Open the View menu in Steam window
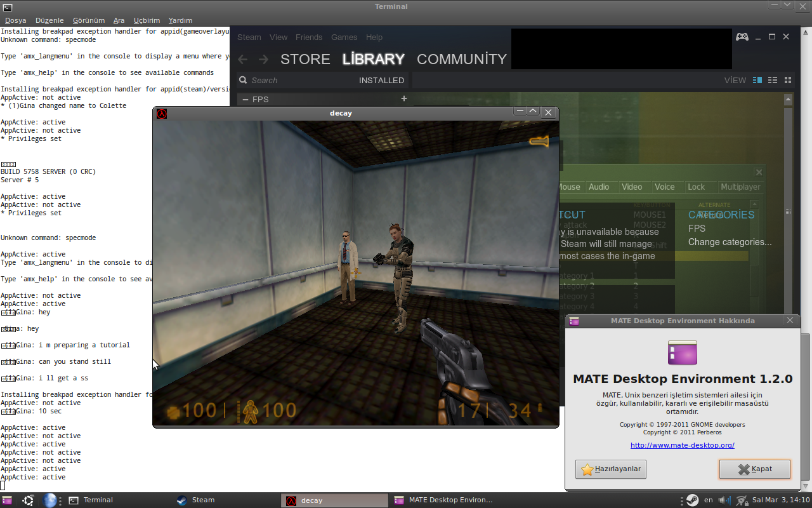This screenshot has width=812, height=508. pos(278,37)
